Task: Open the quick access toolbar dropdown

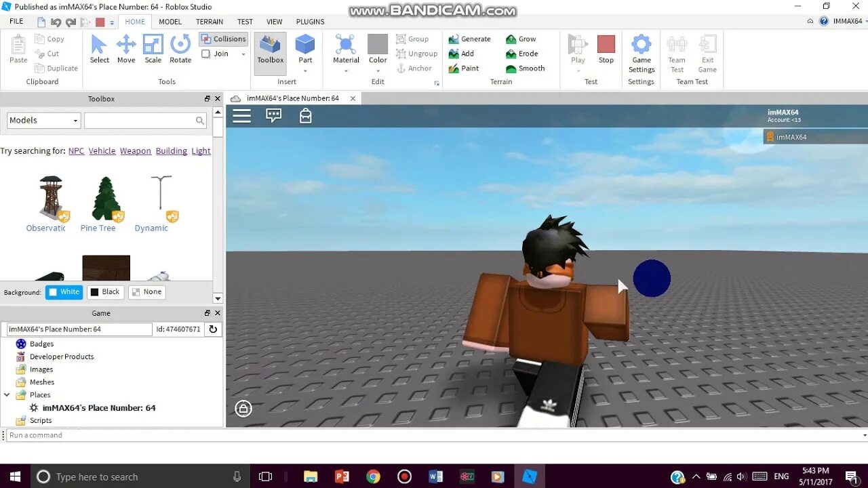Action: [x=112, y=23]
